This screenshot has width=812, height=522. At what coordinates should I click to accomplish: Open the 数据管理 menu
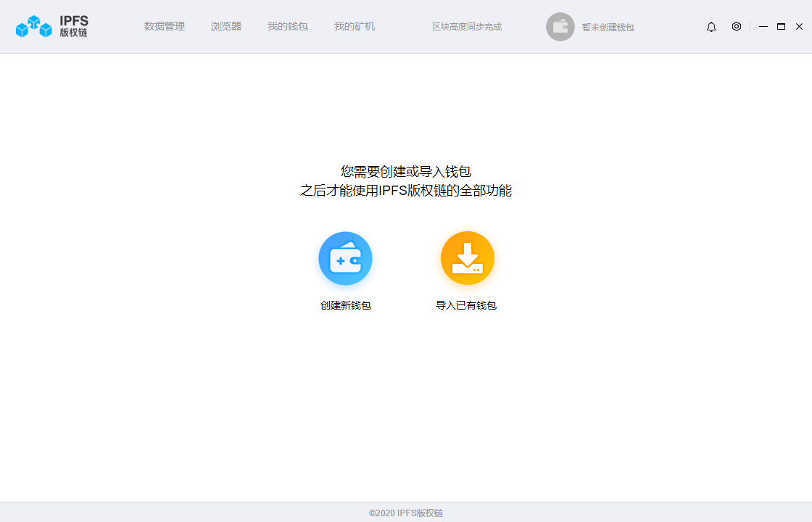165,26
